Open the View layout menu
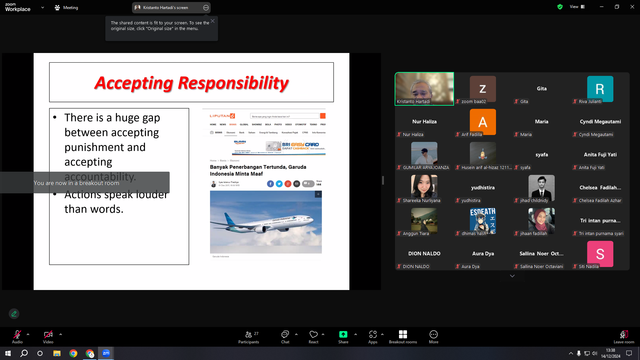640x360 pixels. [x=577, y=7]
